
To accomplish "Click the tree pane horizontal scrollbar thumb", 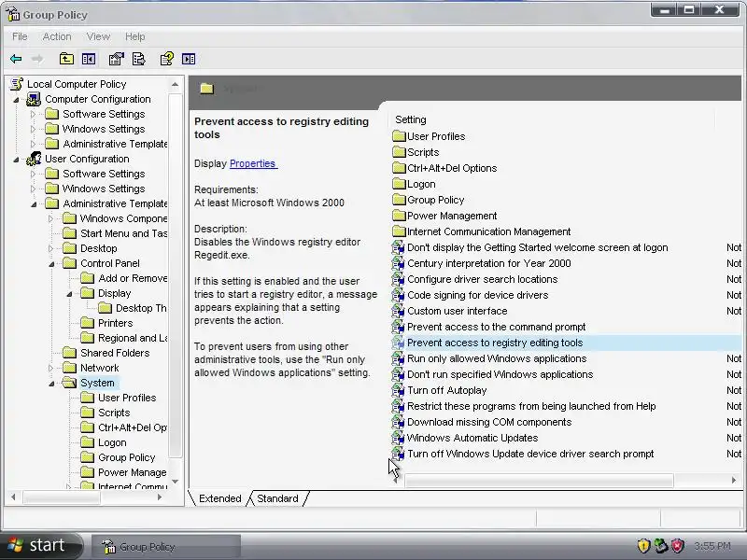I will click(62, 497).
